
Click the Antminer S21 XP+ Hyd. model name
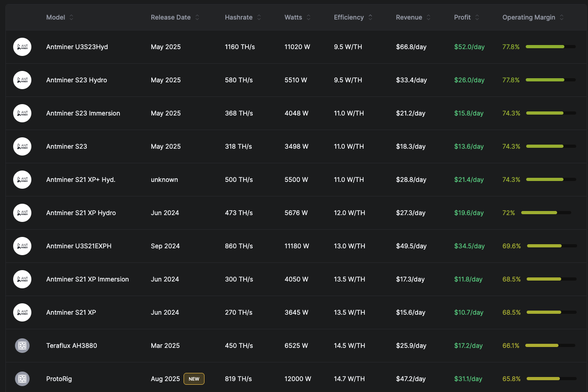(x=81, y=180)
